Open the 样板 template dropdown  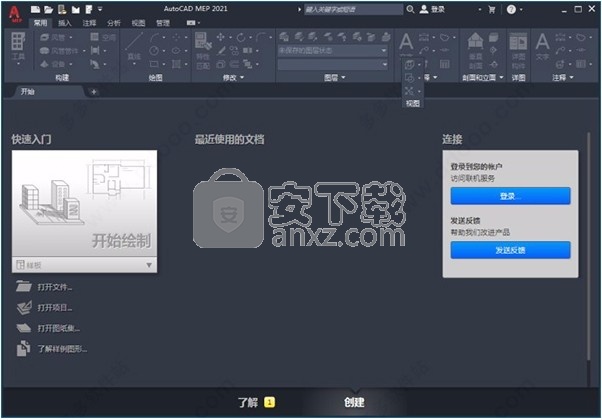84,265
